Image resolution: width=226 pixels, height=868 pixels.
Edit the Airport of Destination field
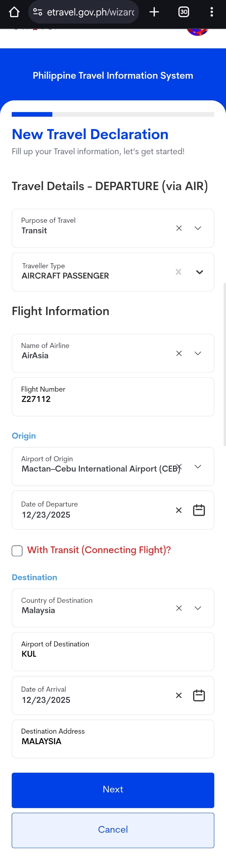coord(113,651)
